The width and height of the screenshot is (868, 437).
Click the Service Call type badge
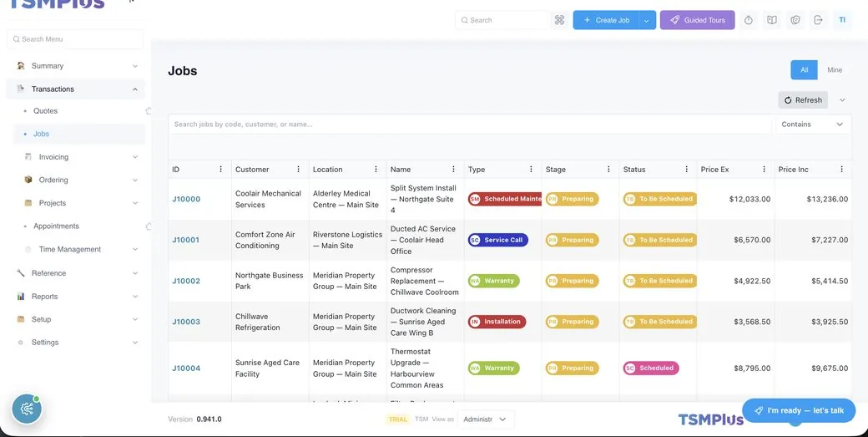pos(498,240)
